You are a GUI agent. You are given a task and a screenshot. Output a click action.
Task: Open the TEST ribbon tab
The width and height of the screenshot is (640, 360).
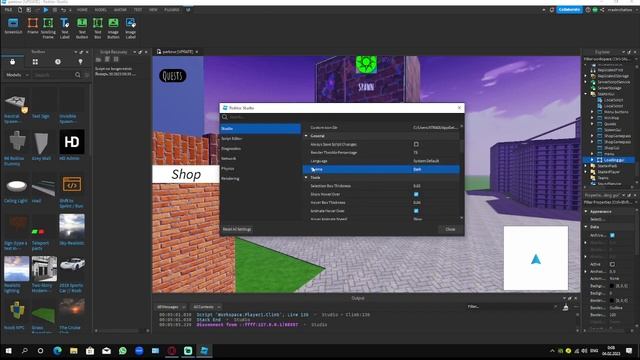[138, 10]
